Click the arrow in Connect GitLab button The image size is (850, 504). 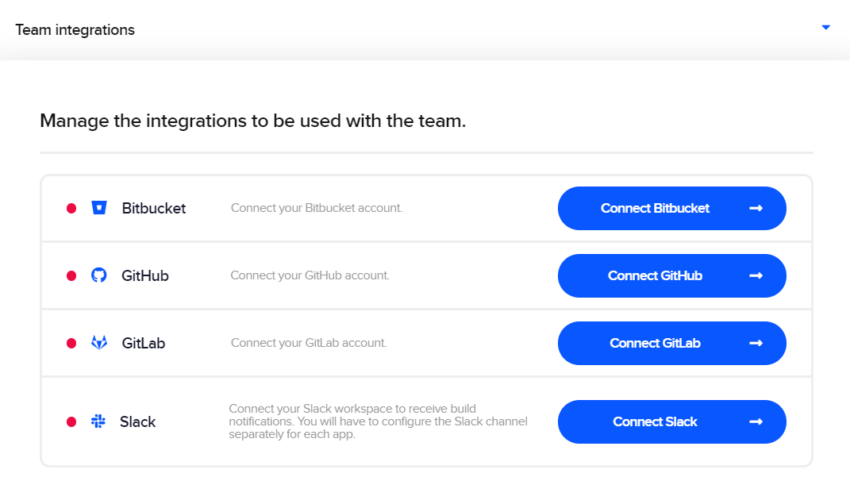point(756,343)
